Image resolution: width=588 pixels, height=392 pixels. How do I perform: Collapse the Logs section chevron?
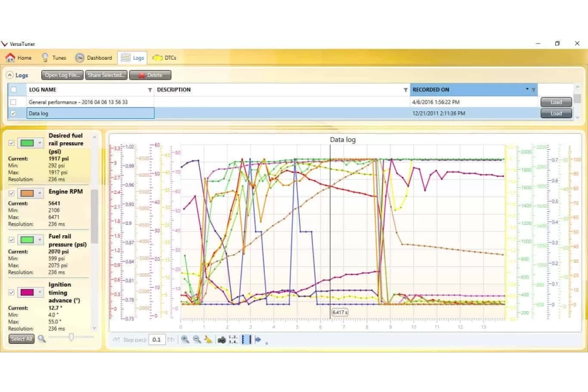click(9, 75)
